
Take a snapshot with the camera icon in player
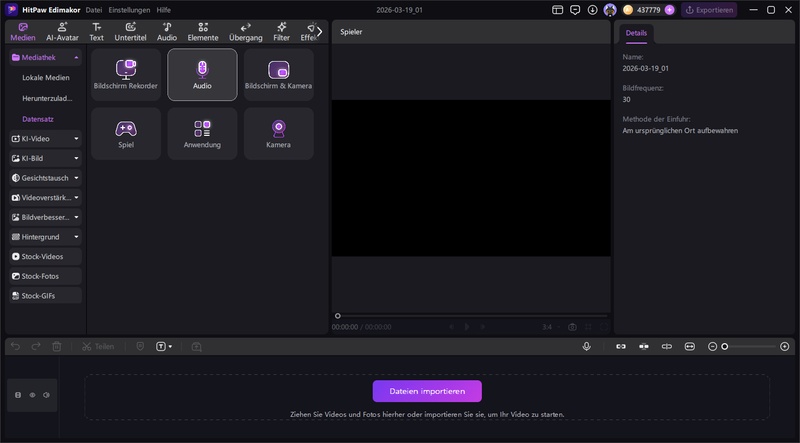pos(572,327)
